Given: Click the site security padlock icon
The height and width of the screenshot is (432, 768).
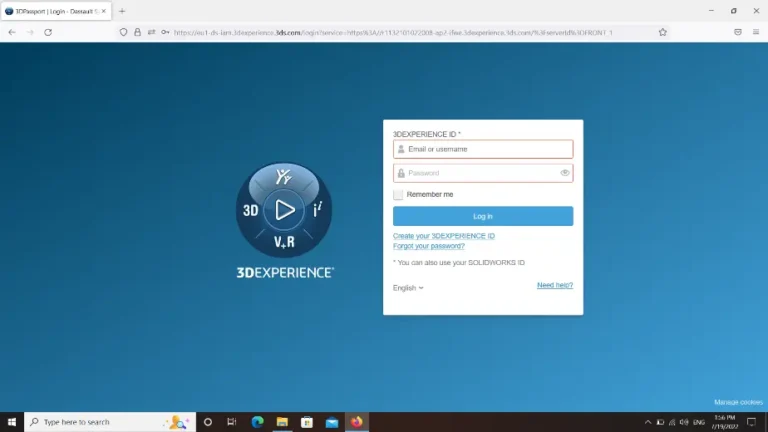Looking at the screenshot, I should click(138, 32).
